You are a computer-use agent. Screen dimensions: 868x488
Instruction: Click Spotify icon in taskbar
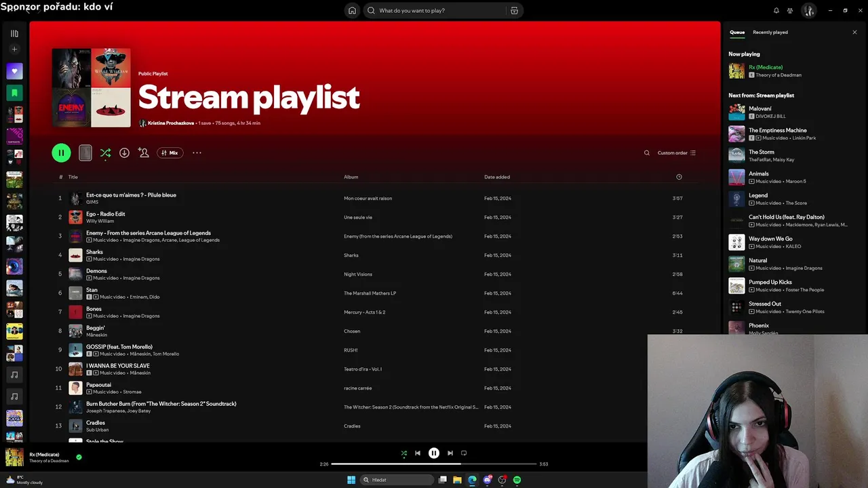[x=517, y=479]
